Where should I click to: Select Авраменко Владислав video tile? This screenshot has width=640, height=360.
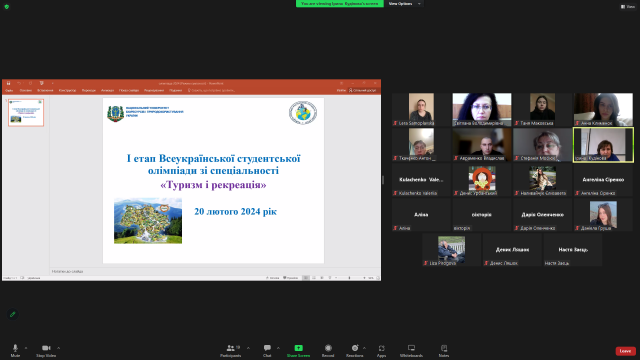(482, 144)
